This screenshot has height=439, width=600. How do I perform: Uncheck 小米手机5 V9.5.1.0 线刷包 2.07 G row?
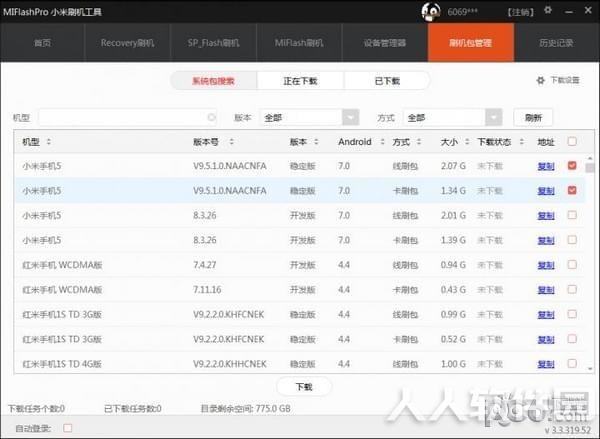point(572,165)
